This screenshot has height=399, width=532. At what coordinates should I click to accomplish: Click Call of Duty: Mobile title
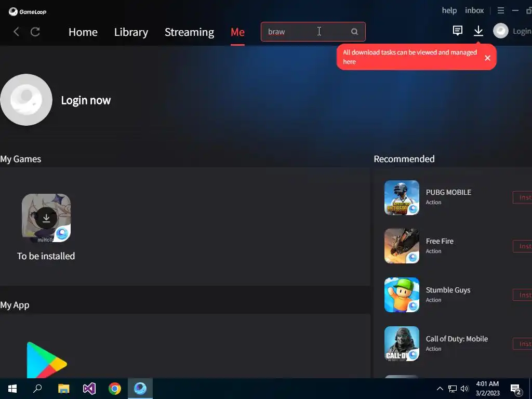coord(457,339)
